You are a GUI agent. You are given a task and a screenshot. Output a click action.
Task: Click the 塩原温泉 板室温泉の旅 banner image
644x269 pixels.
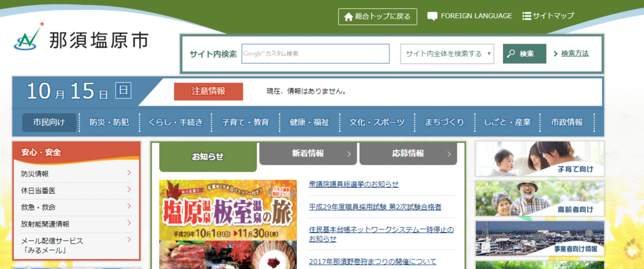pos(228,224)
